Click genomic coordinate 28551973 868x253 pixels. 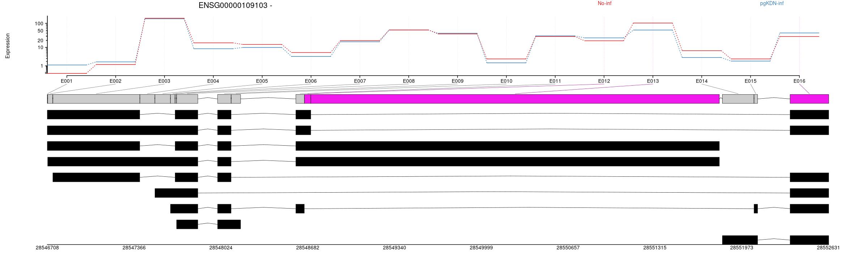pos(742,248)
